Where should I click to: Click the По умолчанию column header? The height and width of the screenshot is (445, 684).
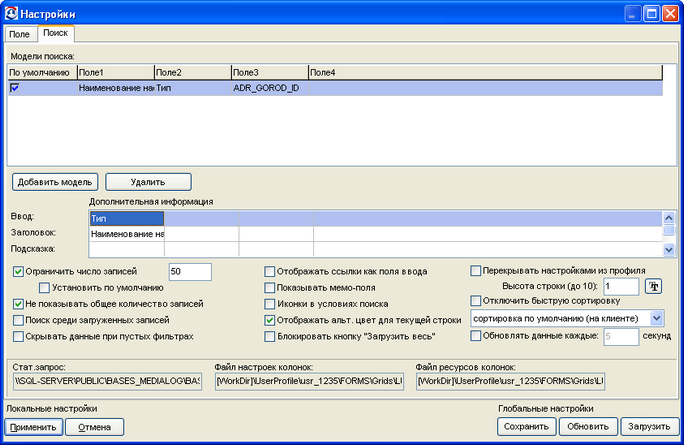[42, 72]
